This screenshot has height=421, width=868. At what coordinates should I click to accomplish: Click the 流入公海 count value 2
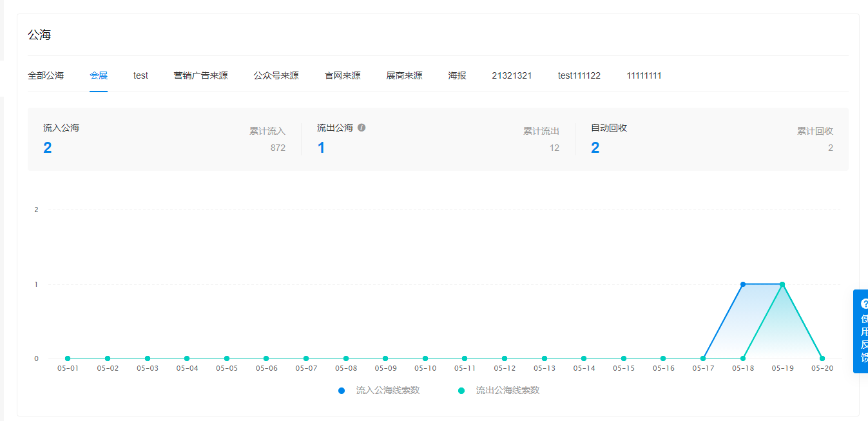tap(48, 148)
